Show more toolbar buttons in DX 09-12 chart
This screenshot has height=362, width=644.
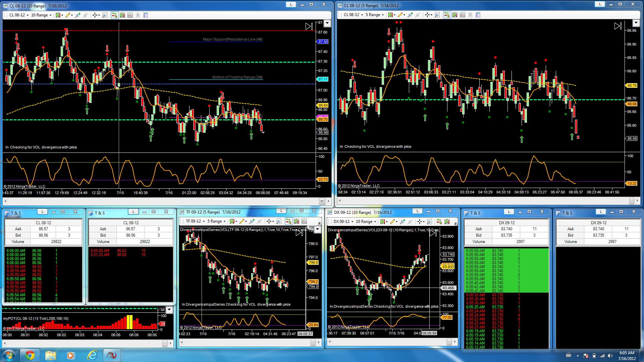pyautogui.click(x=455, y=223)
